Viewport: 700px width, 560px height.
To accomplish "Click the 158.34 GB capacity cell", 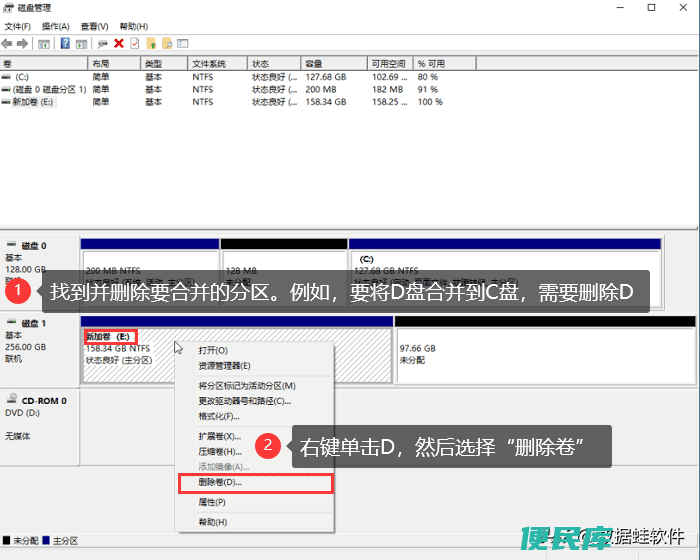I will 326,102.
